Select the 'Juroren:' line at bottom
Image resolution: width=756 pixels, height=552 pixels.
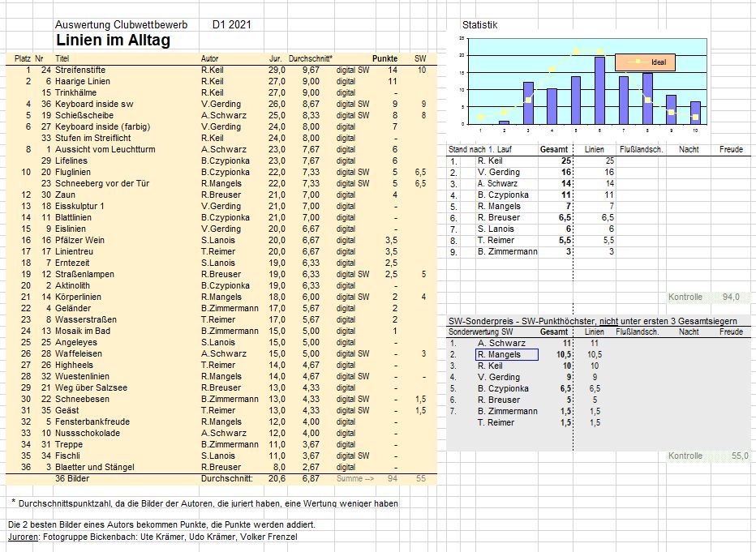point(152,537)
